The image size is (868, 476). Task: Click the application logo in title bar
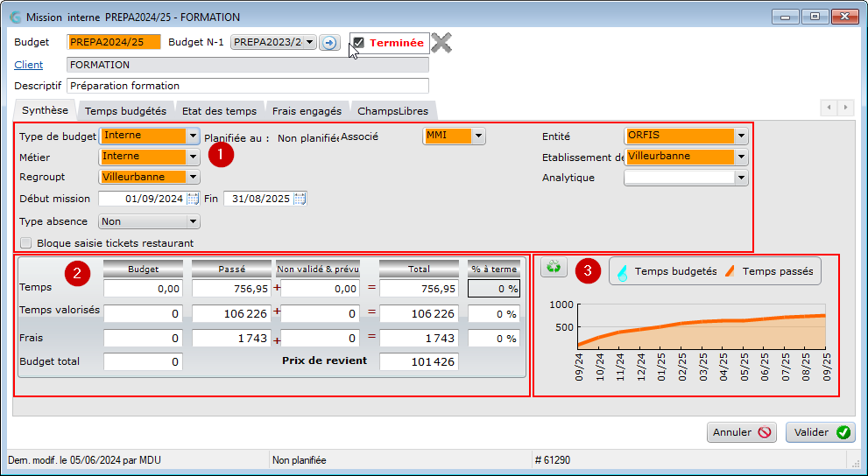(16, 17)
